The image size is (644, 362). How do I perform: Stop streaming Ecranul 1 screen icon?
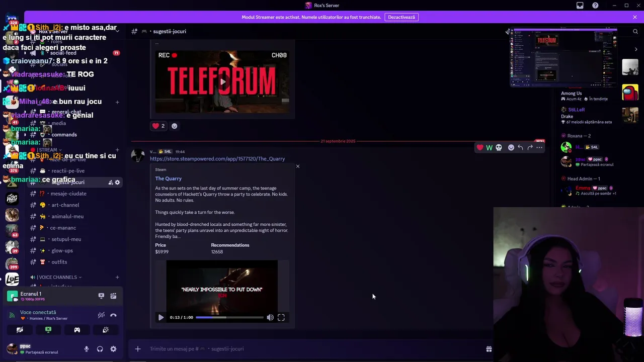click(101, 296)
